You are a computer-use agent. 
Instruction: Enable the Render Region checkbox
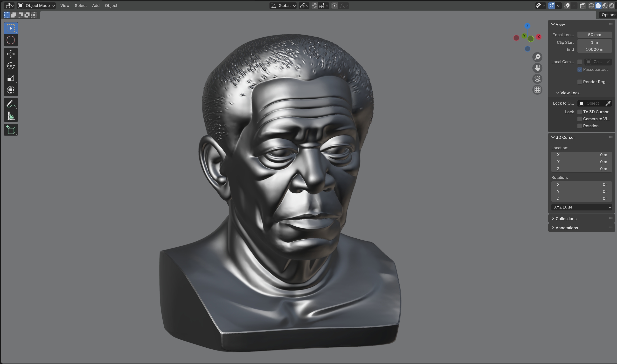pos(579,82)
